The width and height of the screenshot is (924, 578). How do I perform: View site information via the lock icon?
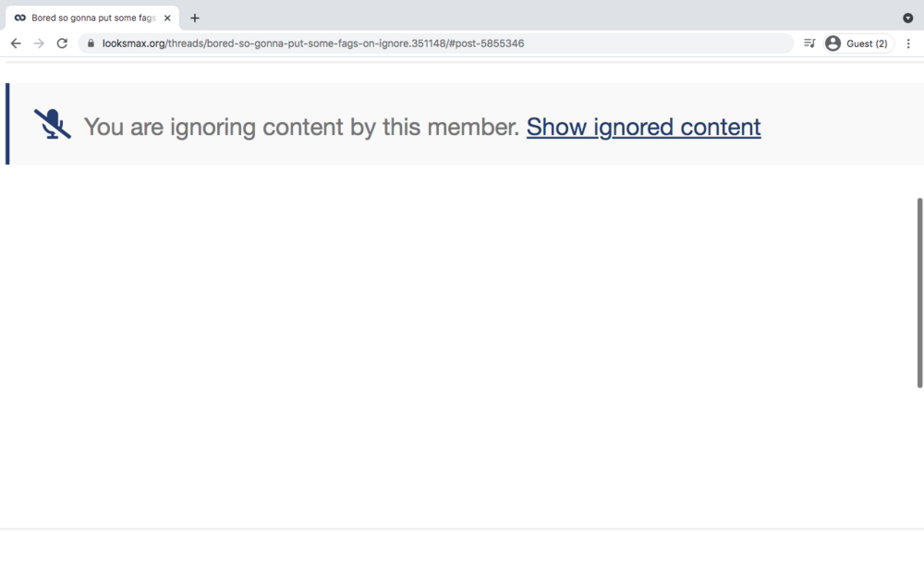(91, 43)
